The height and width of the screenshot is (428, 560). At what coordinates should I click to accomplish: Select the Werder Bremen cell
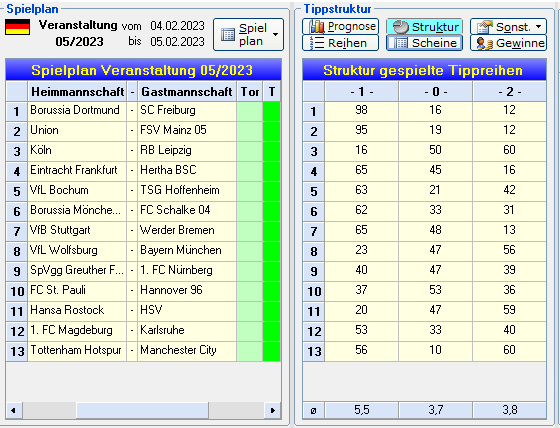187,232
